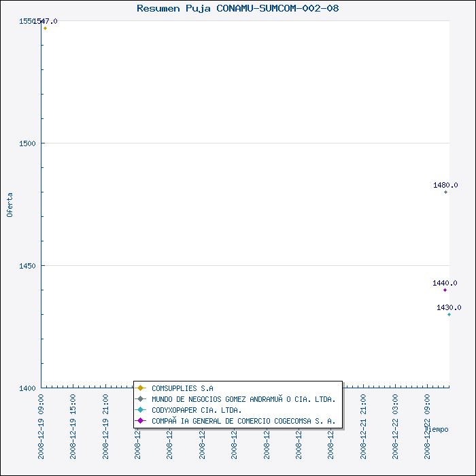Image resolution: width=476 pixels, height=476 pixels.
Task: Click the 2008-12-22 03:00 time axis label
Action: coord(396,426)
